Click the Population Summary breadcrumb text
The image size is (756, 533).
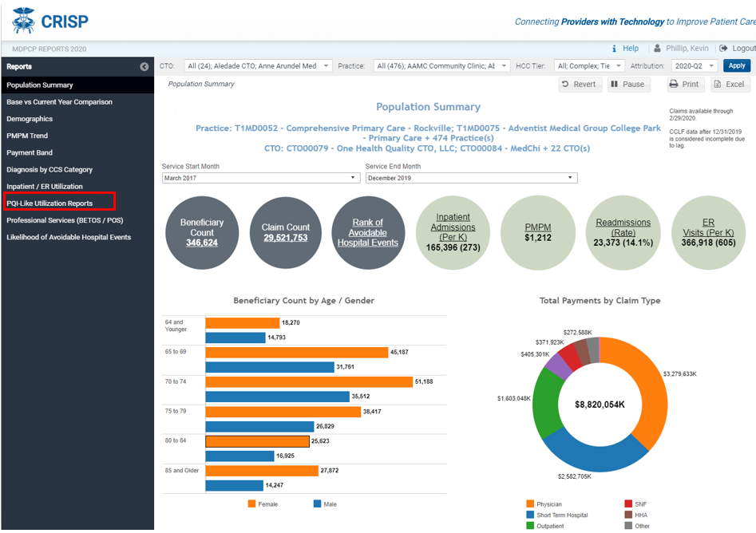201,84
